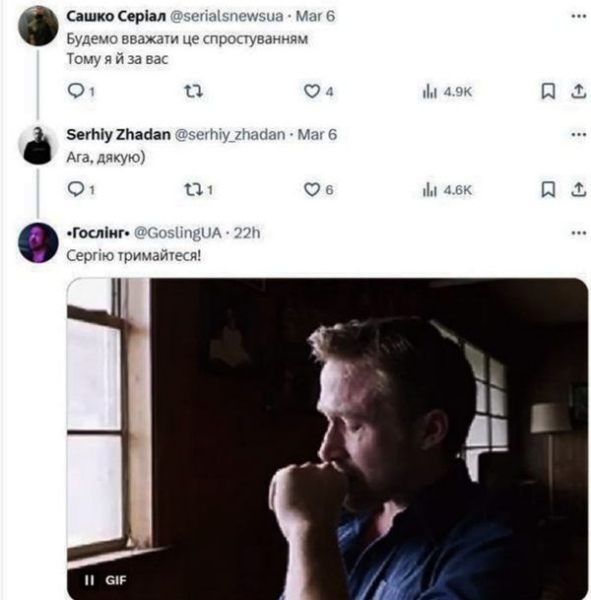The height and width of the screenshot is (600, 591).
Task: View analytics showing 4.6K views
Action: [x=447, y=190]
